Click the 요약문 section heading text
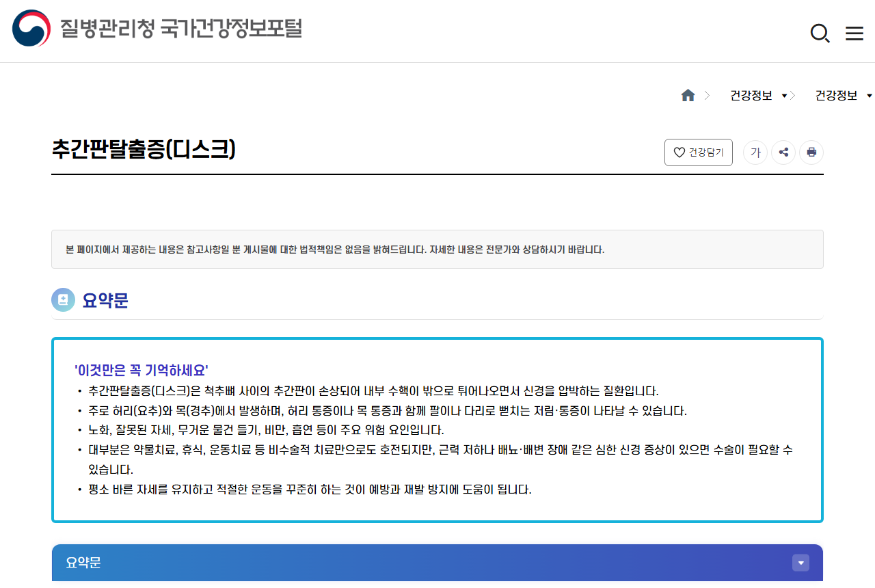 coord(105,300)
